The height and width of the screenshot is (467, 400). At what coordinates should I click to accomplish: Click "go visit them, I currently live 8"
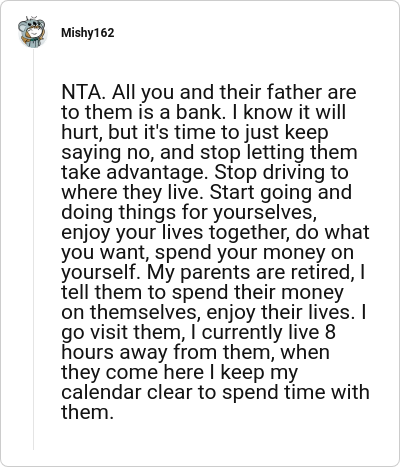(x=198, y=332)
